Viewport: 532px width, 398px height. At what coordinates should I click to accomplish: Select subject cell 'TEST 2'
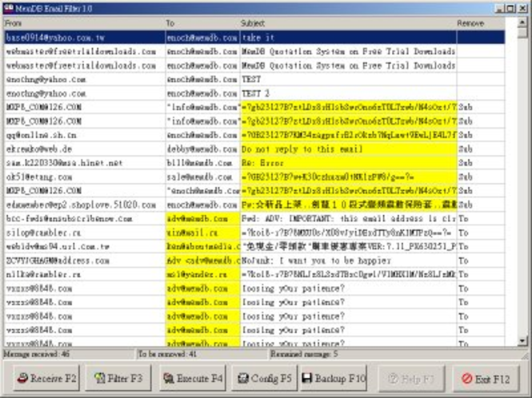tap(348, 94)
